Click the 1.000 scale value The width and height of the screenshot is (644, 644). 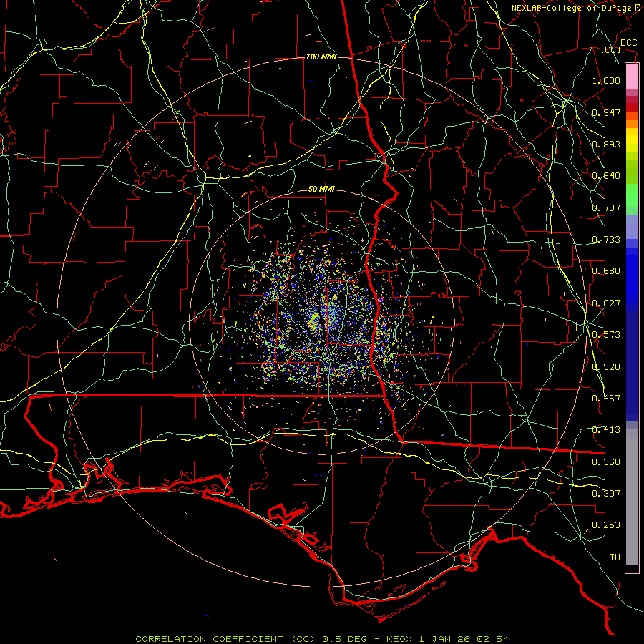tap(606, 80)
